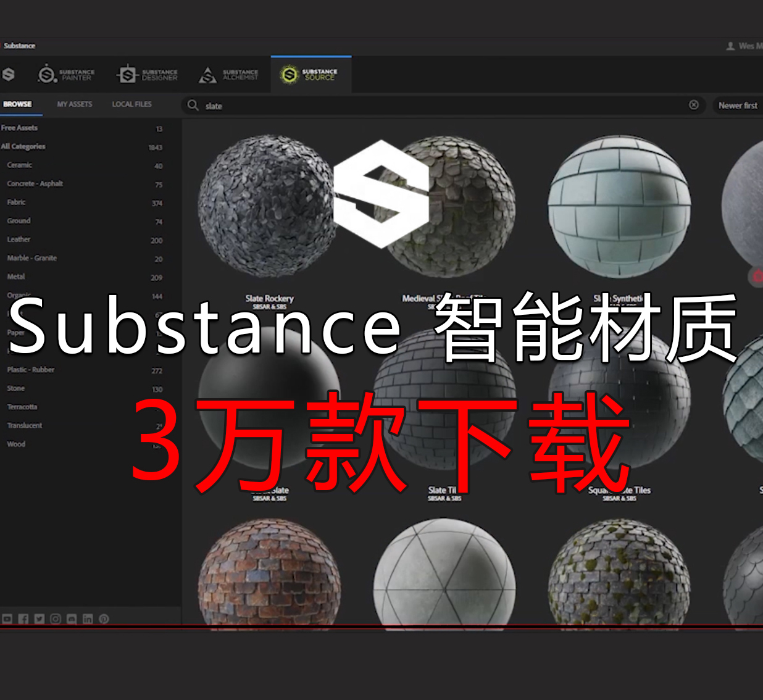Screen dimensions: 763x700
Task: Switch to the Substance Painter tab
Action: [66, 75]
